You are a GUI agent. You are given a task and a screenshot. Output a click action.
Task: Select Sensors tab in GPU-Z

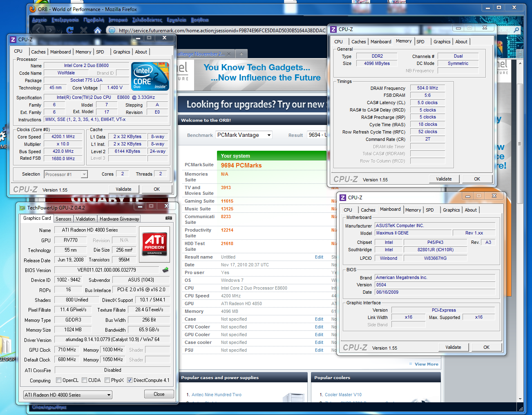pyautogui.click(x=63, y=219)
